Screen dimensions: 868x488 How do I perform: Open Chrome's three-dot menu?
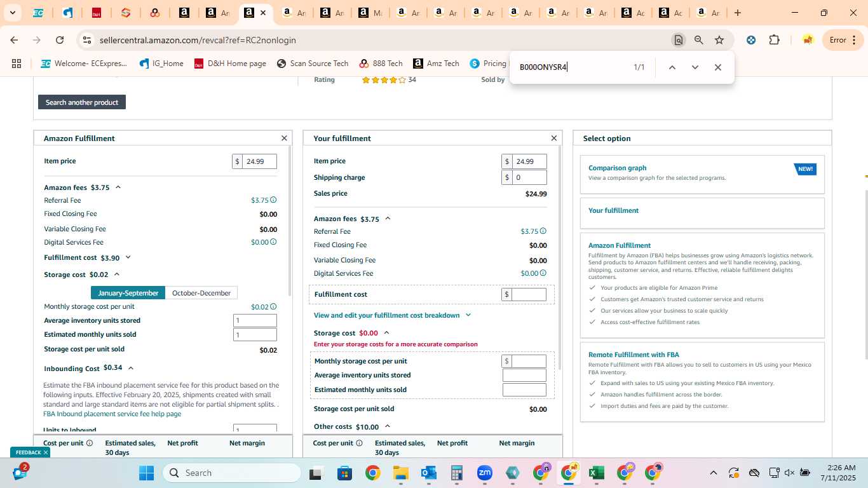[x=853, y=40]
